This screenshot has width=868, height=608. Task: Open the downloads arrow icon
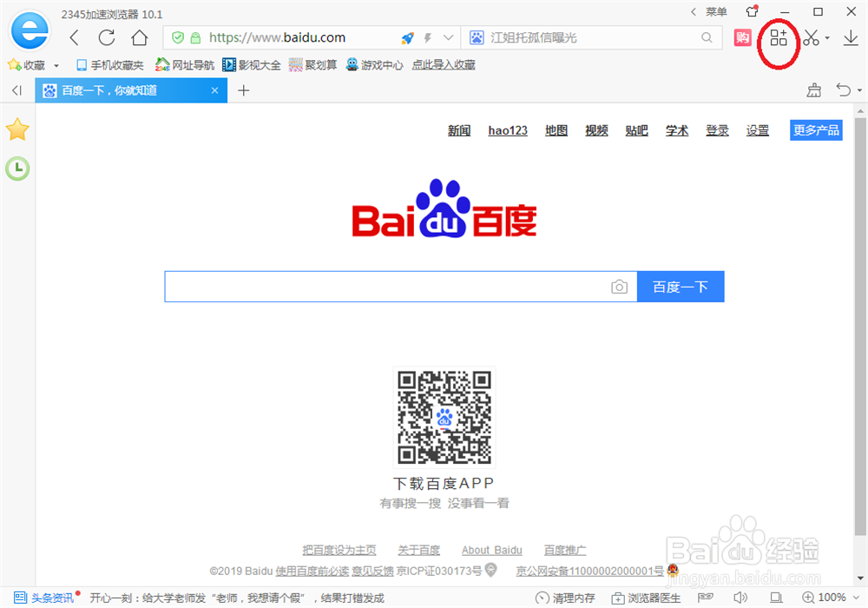pos(851,37)
